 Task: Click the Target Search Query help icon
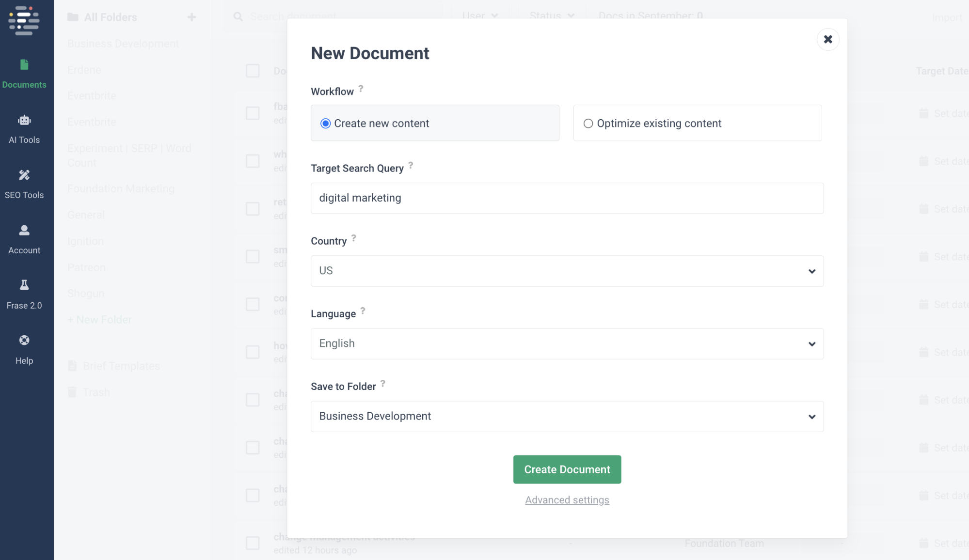click(x=411, y=165)
